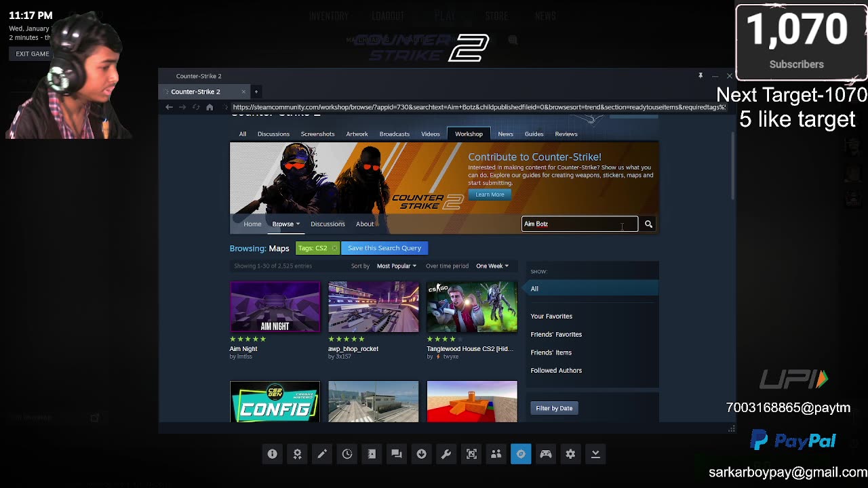Click the CS2 Inventory menu behind overlay

[x=329, y=16]
